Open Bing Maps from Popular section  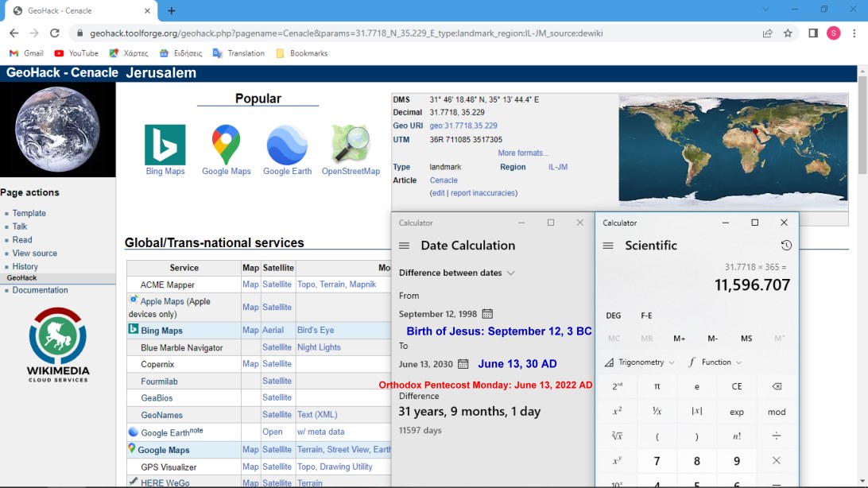[x=165, y=145]
